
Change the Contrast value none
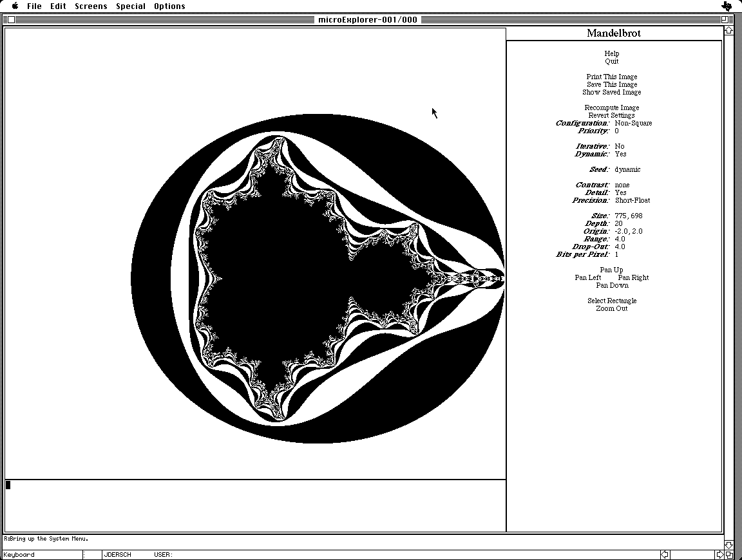coord(622,185)
